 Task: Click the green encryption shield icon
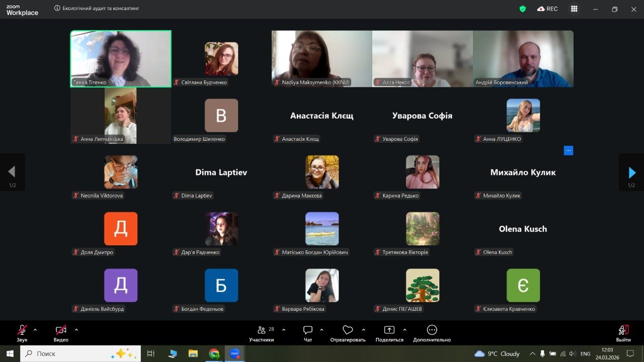pyautogui.click(x=523, y=9)
